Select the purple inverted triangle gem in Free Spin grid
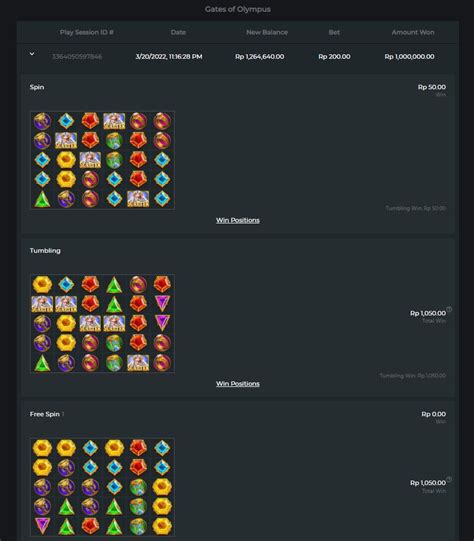This screenshot has width=474, height=541. 42,525
